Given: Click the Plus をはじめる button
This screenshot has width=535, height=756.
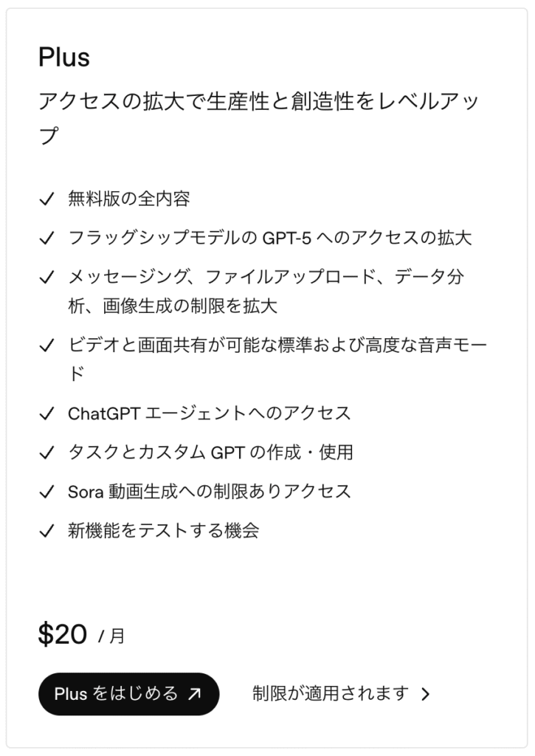Looking at the screenshot, I should pos(128,694).
